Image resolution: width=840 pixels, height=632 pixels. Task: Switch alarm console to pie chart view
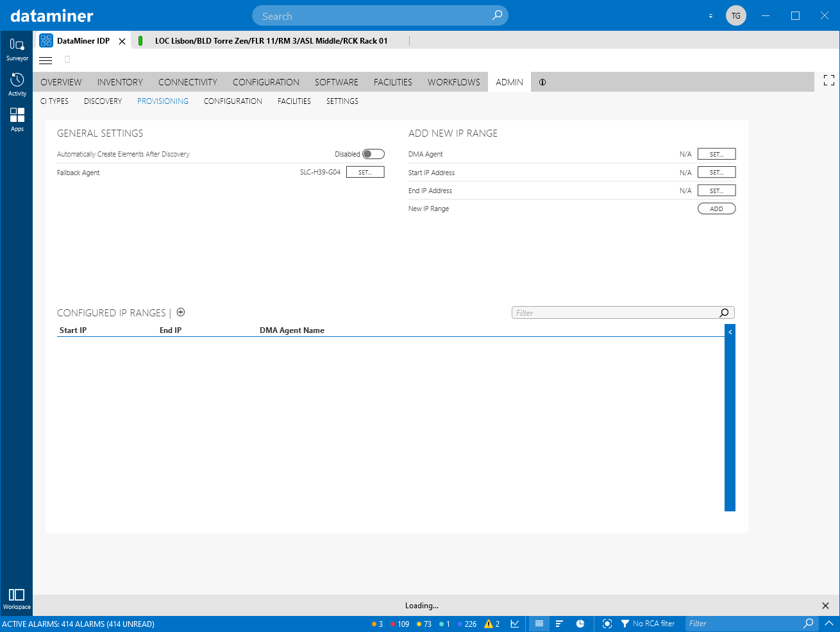coord(580,624)
